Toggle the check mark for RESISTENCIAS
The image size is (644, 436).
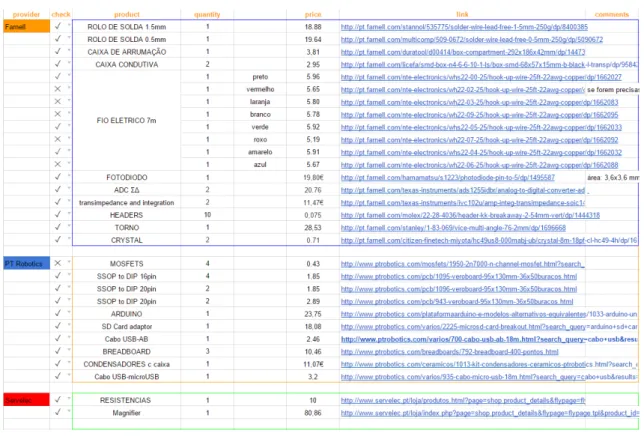pos(58,399)
